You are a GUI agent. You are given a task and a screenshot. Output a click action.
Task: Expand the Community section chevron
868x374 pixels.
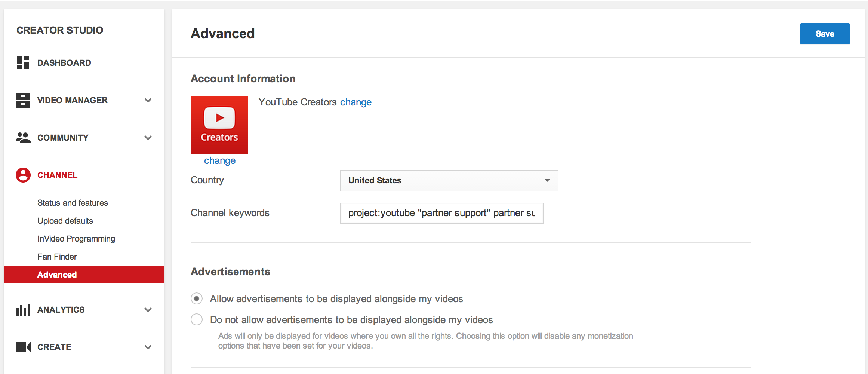[x=148, y=138]
